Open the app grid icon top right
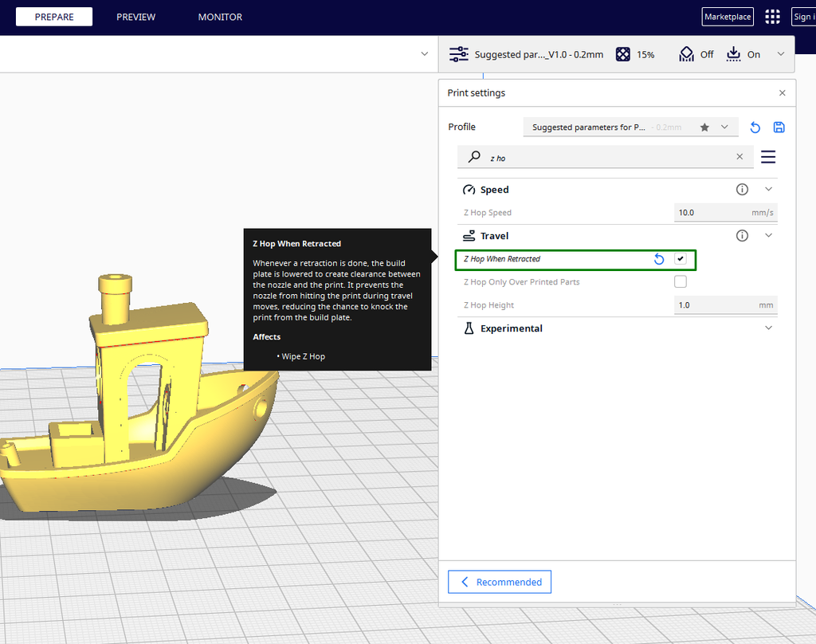The width and height of the screenshot is (816, 644). tap(771, 16)
